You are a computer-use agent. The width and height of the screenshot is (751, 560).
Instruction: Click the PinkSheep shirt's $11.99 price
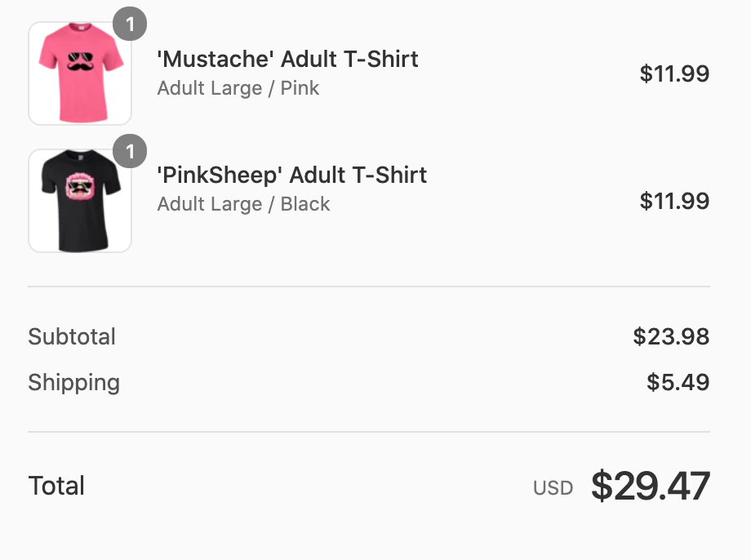(674, 201)
